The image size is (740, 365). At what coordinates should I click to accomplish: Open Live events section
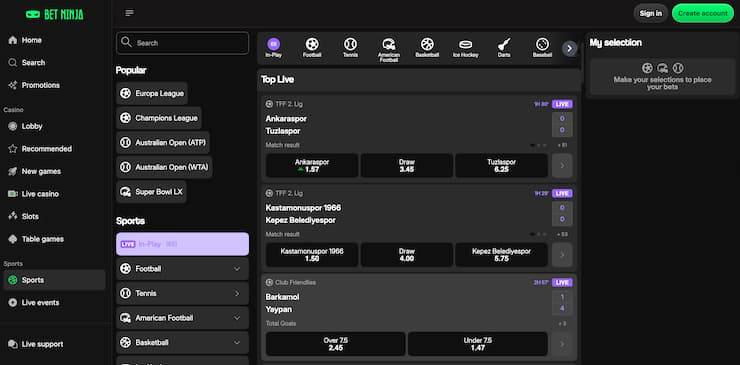tap(40, 302)
